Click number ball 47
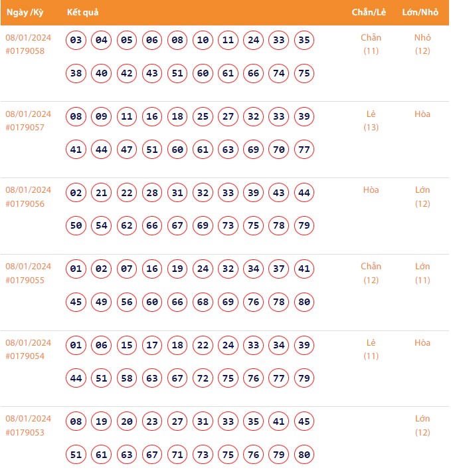451x476 pixels. [127, 150]
